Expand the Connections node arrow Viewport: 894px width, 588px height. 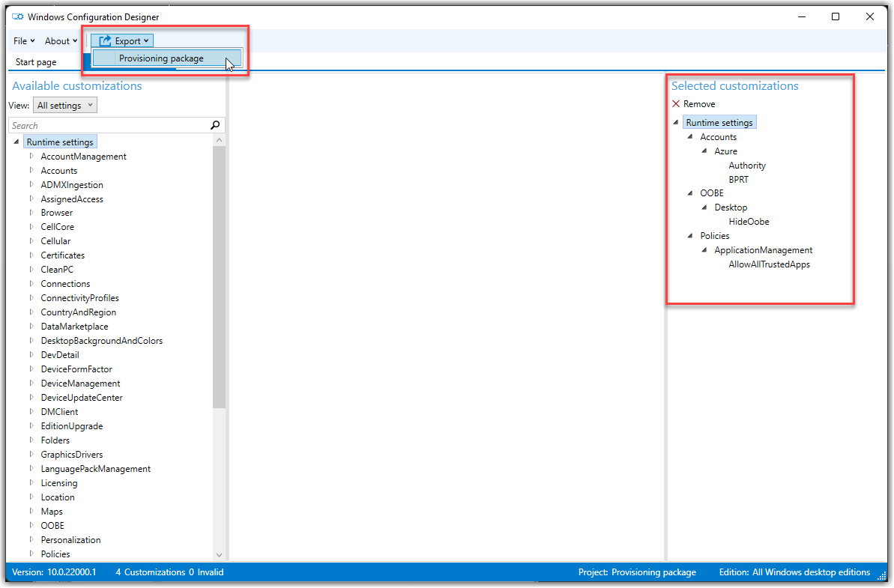coord(31,283)
